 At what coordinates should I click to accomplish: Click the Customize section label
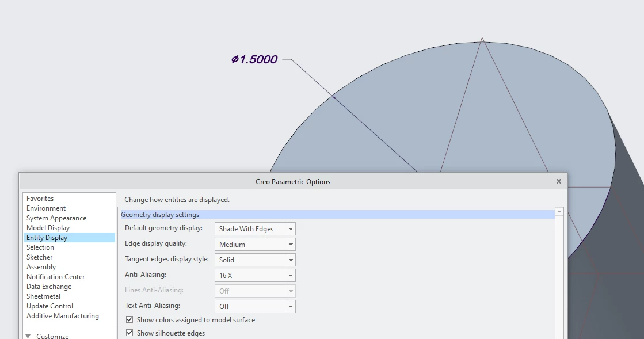[52, 336]
